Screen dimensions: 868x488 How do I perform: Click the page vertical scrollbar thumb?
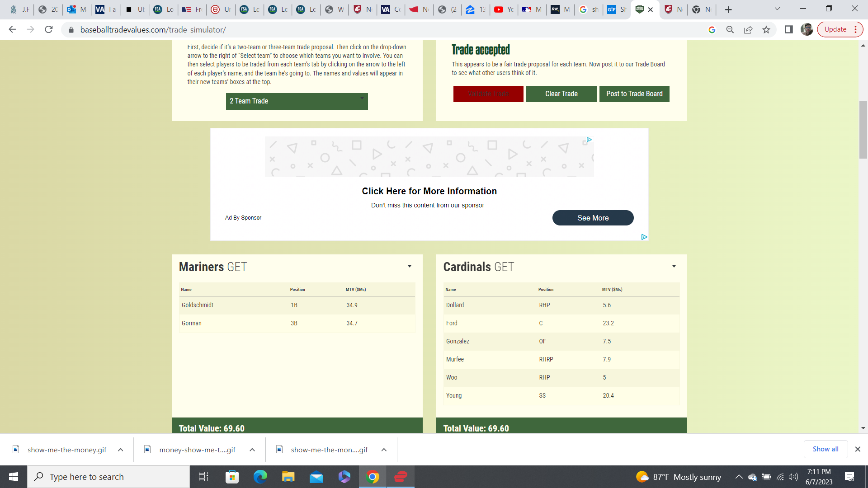coord(863,129)
